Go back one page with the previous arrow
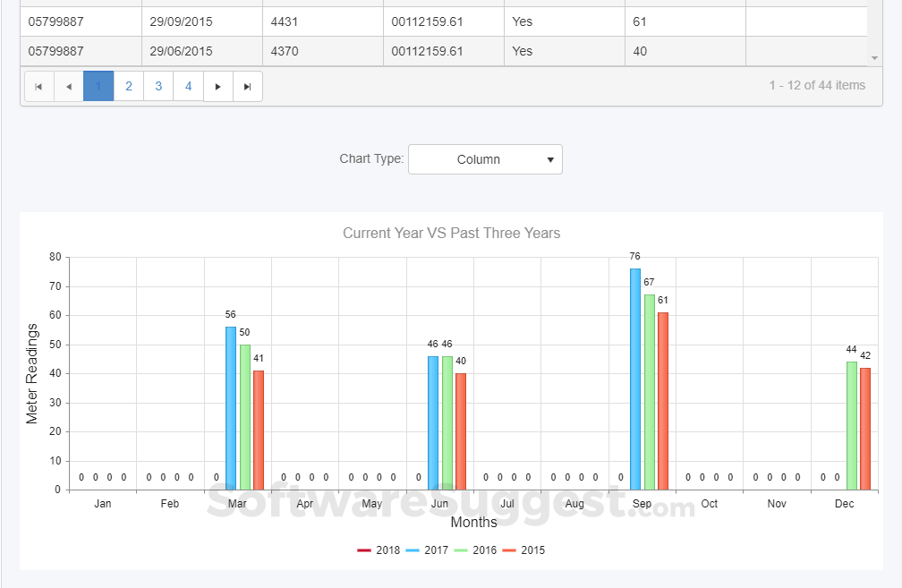Viewport: 902px width, 588px height. coord(69,86)
